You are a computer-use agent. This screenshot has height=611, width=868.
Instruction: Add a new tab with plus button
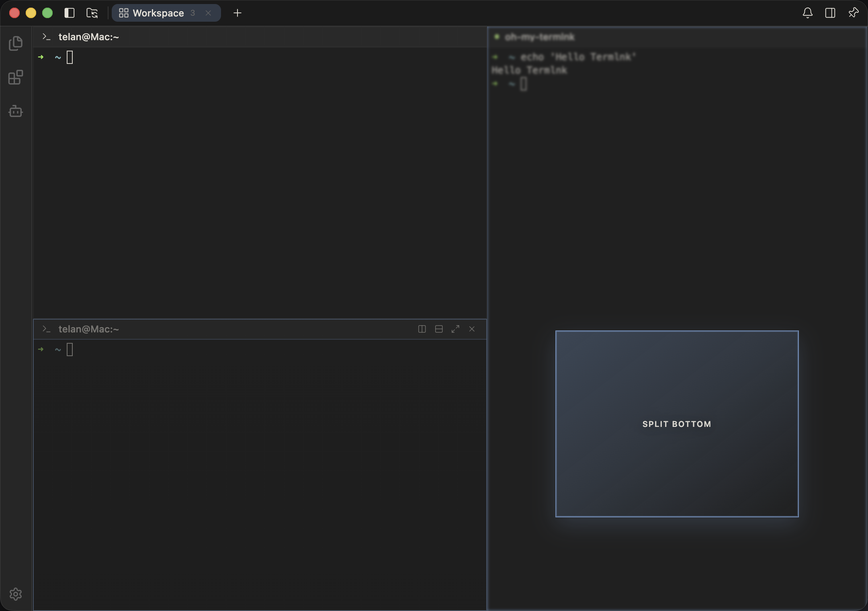coord(237,13)
